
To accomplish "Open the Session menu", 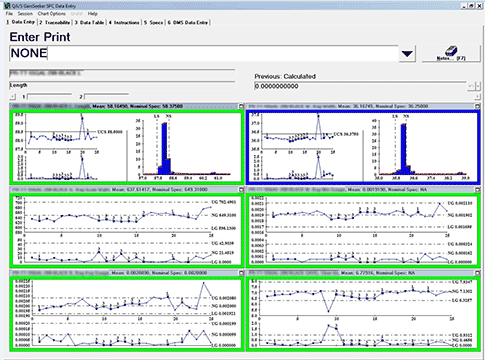I will pyautogui.click(x=25, y=14).
